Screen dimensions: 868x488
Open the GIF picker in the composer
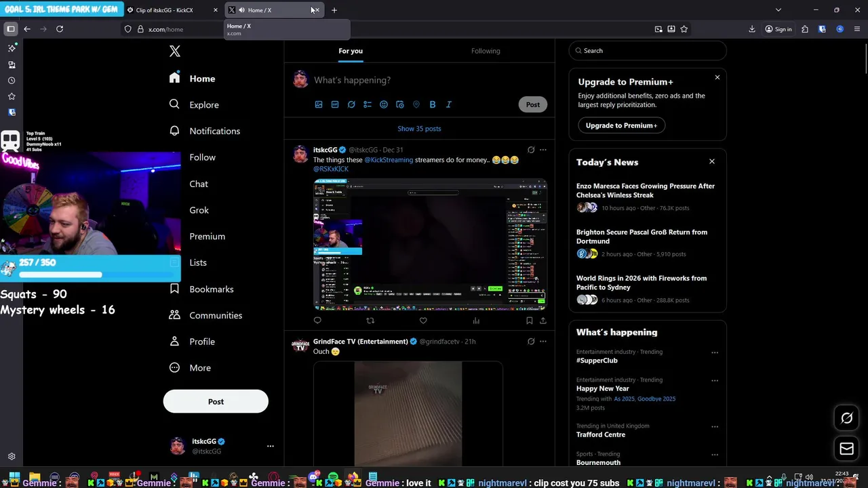click(335, 104)
